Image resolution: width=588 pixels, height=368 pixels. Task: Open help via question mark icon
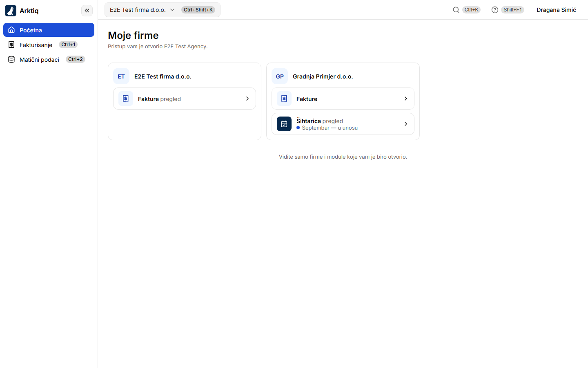[x=495, y=10]
